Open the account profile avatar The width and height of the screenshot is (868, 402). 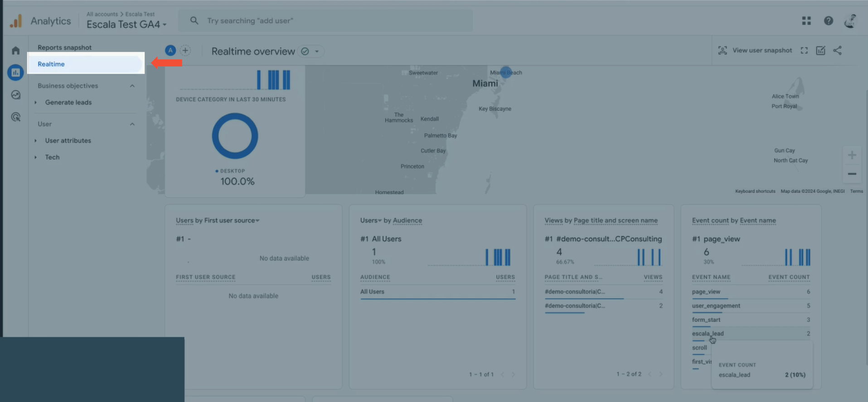pos(851,21)
